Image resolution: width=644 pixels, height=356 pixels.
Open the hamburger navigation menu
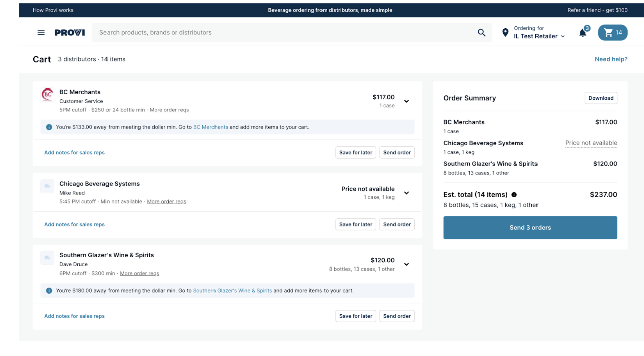tap(41, 32)
